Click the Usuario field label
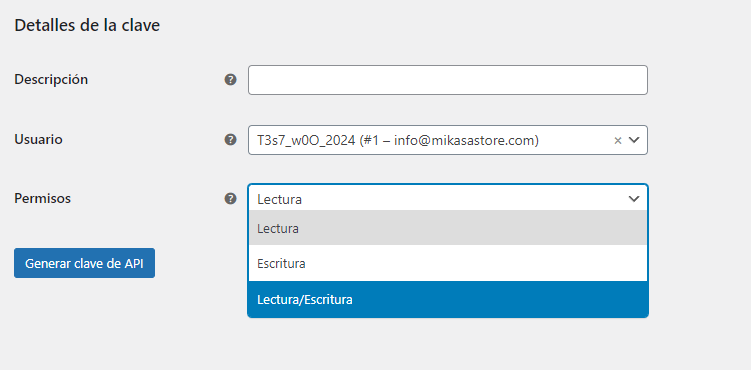Screen dimensions: 751x370 (x=38, y=139)
